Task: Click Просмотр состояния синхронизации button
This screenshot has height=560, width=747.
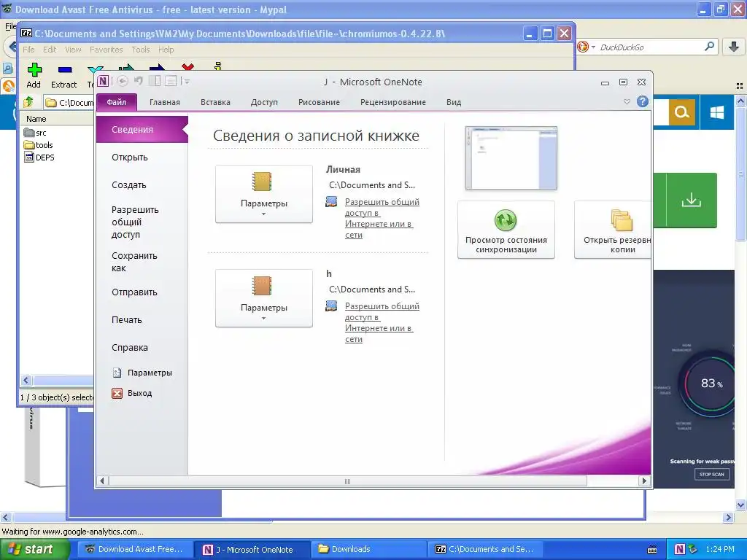Action: 506,230
